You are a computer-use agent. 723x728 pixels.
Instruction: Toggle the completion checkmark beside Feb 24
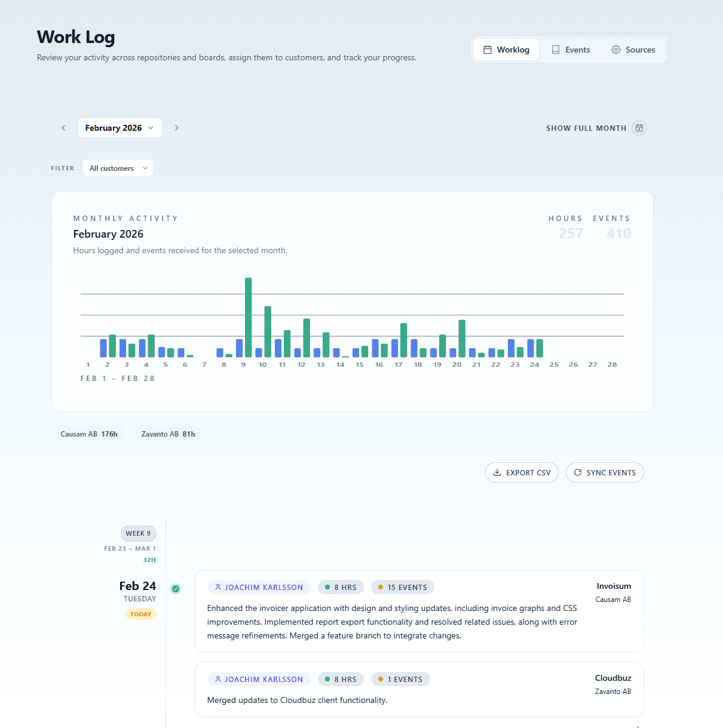click(175, 589)
